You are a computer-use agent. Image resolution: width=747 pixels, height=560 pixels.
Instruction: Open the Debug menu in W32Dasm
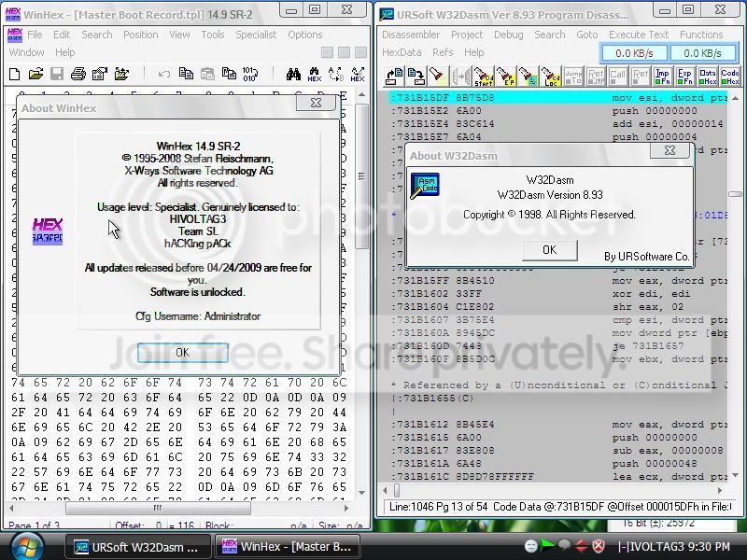coord(508,35)
